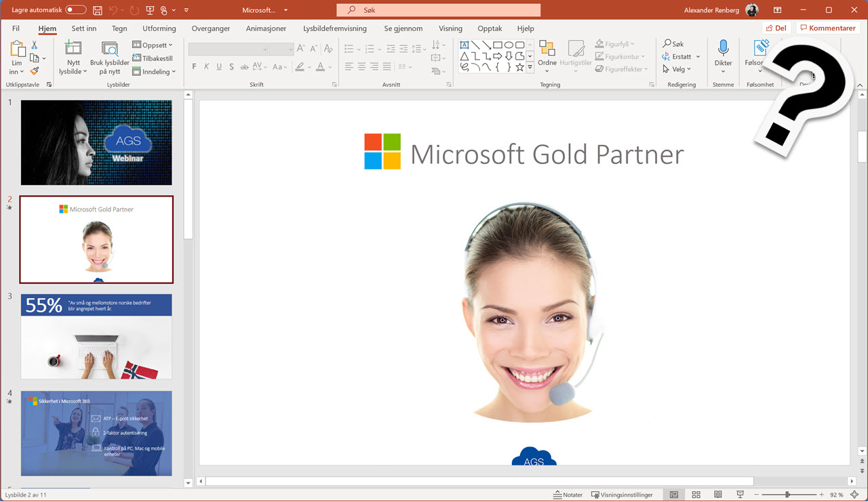Screen dimensions: 868x502
Task: Open the Inndeling section dropdown
Action: tap(154, 71)
